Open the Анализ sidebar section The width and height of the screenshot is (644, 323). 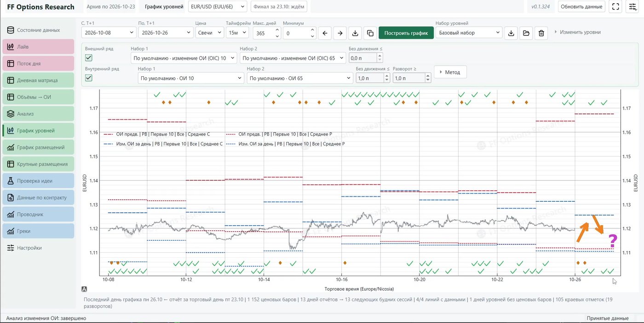tap(38, 113)
